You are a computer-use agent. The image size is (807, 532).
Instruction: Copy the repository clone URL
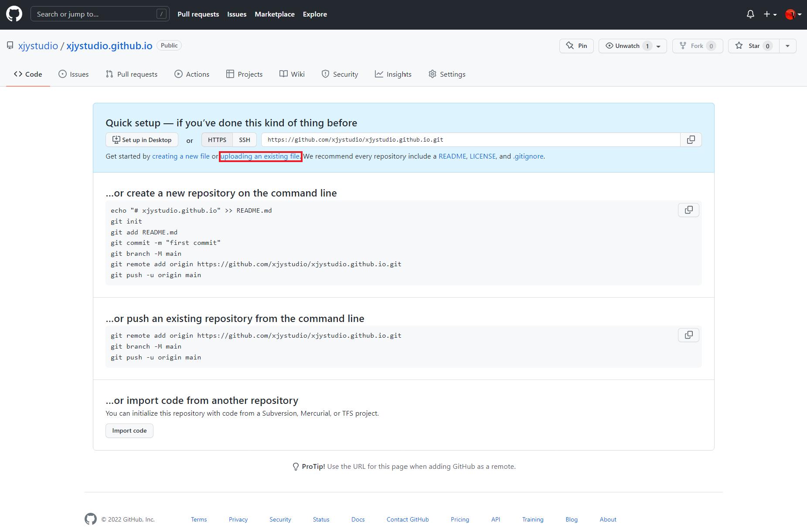(x=691, y=140)
